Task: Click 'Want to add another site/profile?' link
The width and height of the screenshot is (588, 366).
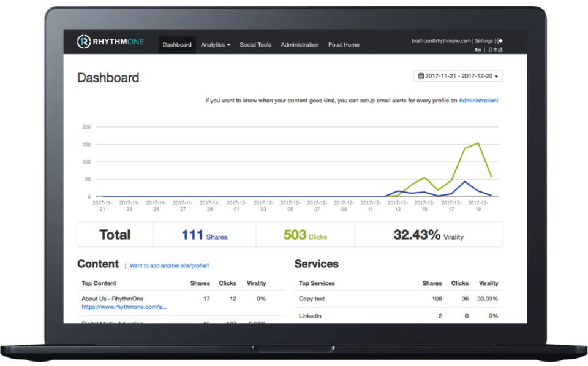Action: (170, 266)
